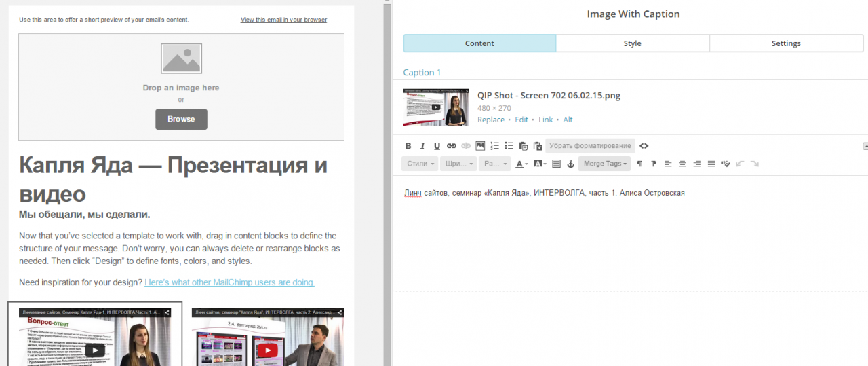Click Link option under image filename
The image size is (868, 366).
pyautogui.click(x=546, y=120)
